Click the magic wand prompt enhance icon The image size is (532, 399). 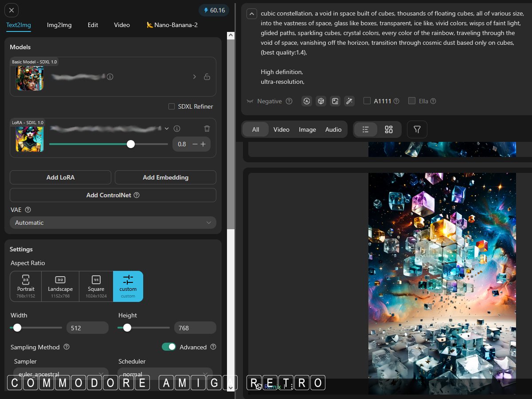(x=349, y=101)
